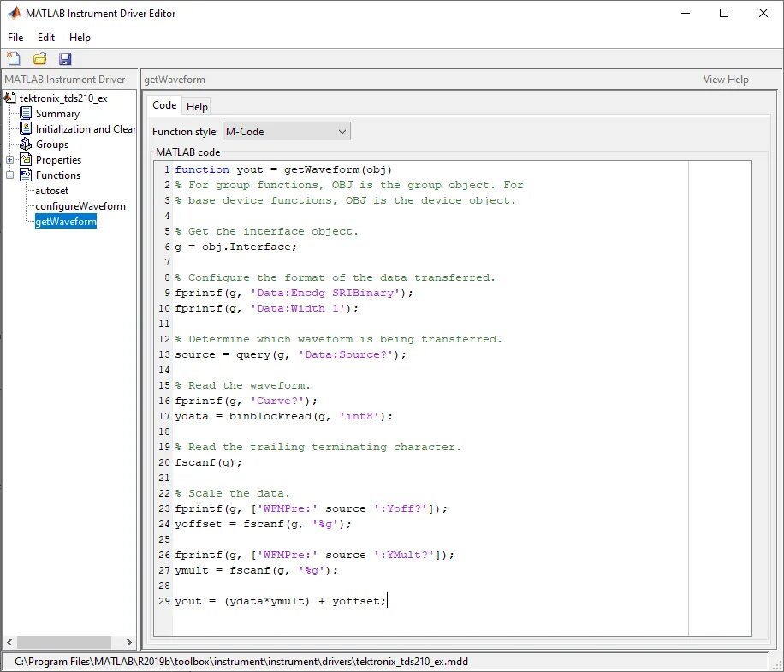This screenshot has height=672, width=784.
Task: Click the WFMPre Yoff? fprintf line
Action: 311,508
